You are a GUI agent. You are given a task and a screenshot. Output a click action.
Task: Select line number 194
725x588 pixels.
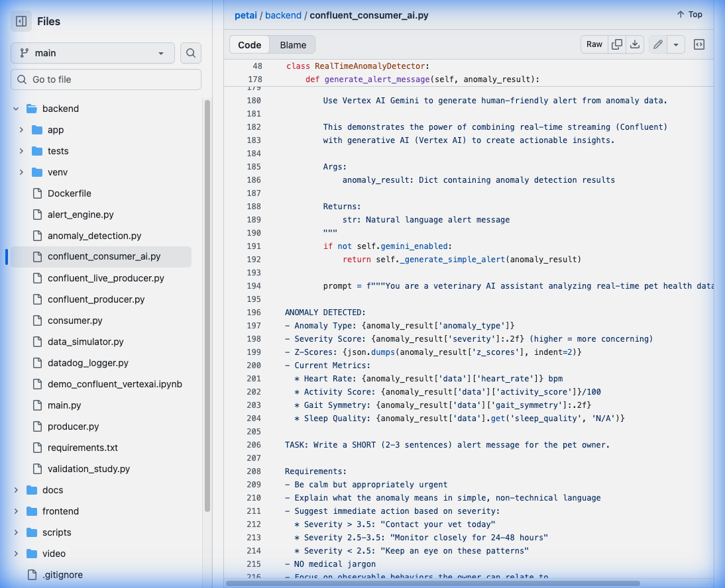(x=254, y=286)
